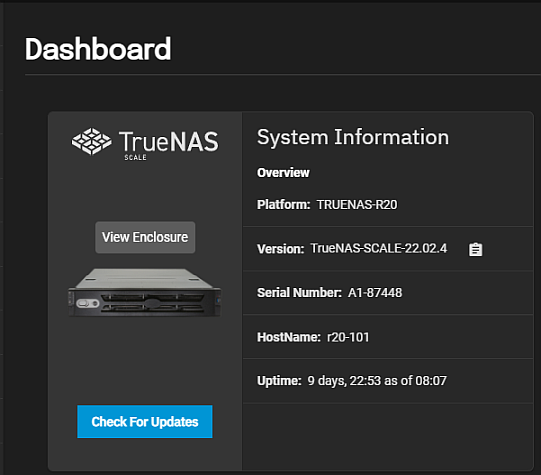Select version text TrueNAS-SCALE-22.02.4
The width and height of the screenshot is (541, 475).
(379, 248)
